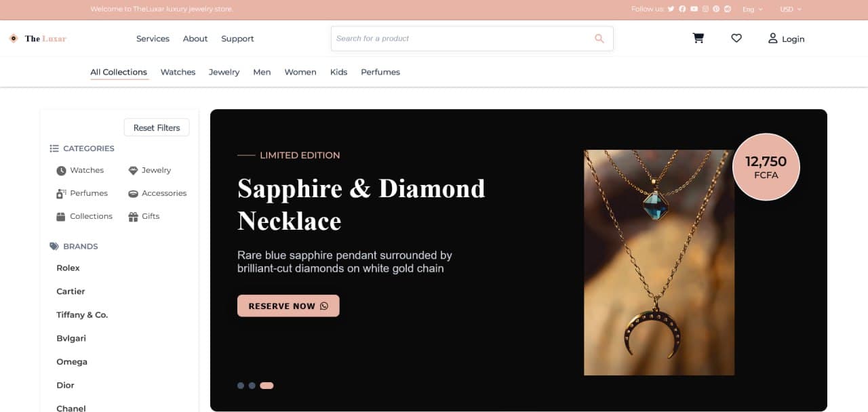Select the Gifts category filter
868x412 pixels.
144,217
